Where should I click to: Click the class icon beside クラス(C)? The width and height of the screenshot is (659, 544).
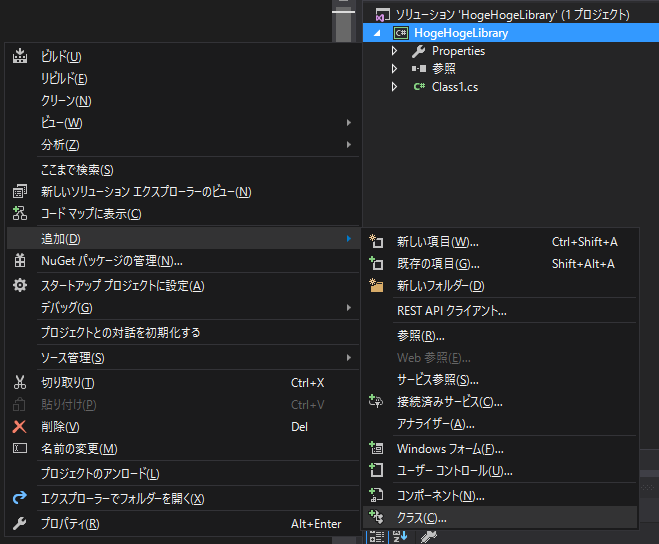tap(376, 517)
